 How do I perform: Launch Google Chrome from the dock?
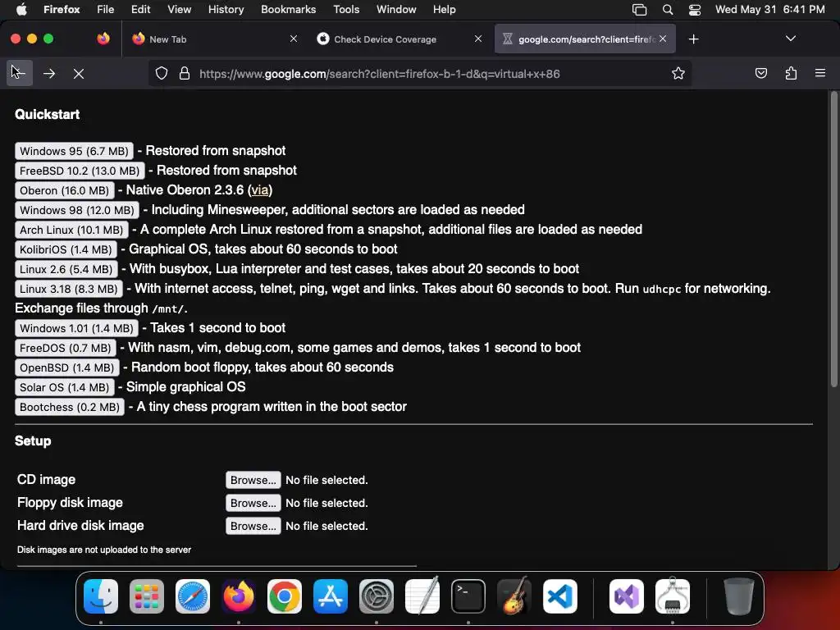coord(285,596)
